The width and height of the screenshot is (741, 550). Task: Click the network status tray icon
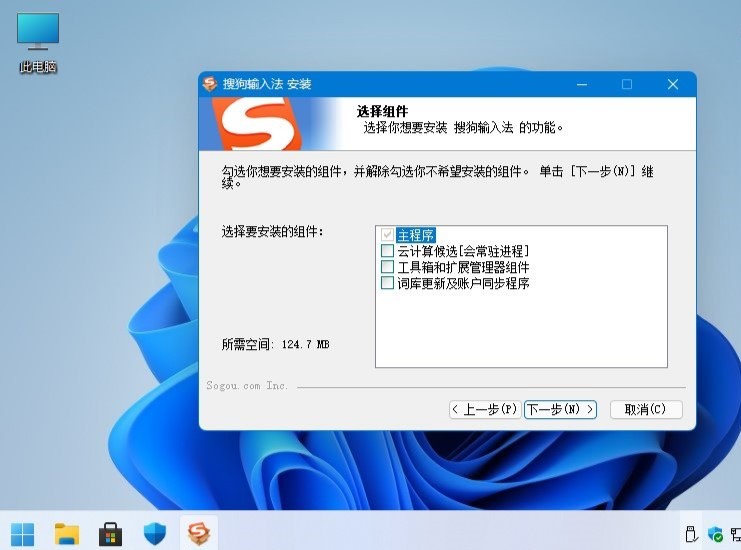pyautogui.click(x=736, y=534)
